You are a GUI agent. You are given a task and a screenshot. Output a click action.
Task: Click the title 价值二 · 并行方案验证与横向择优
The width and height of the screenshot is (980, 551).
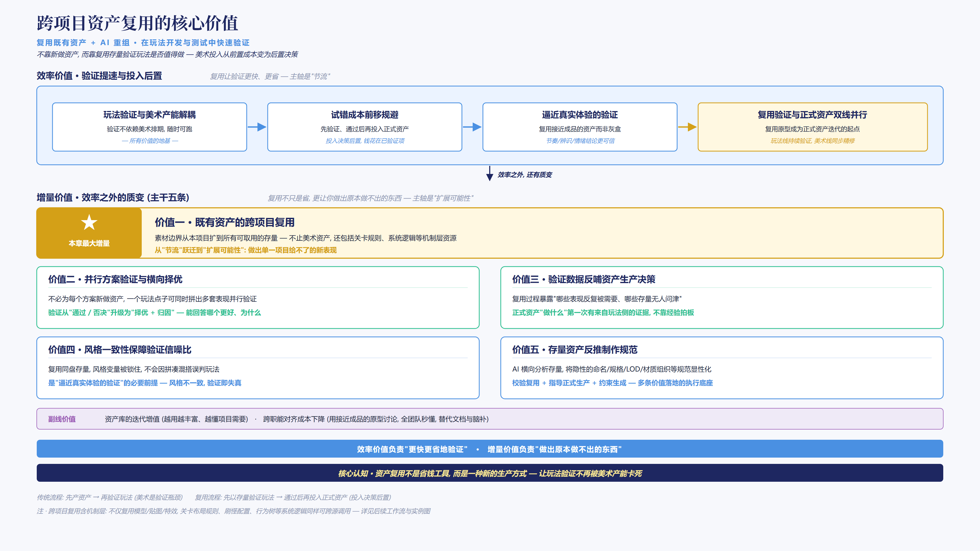[x=115, y=279]
